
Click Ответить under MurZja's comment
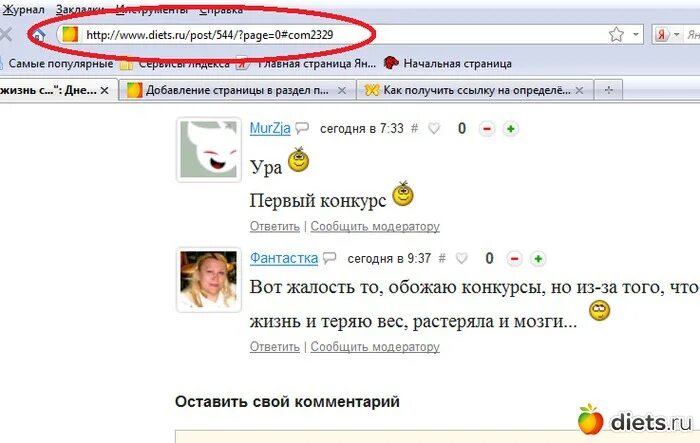pyautogui.click(x=275, y=226)
